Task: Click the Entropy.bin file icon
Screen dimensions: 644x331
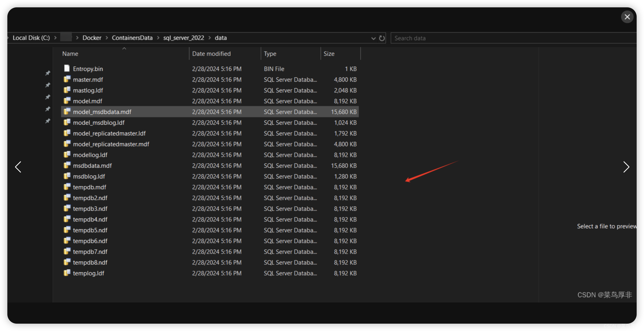Action: [x=67, y=68]
